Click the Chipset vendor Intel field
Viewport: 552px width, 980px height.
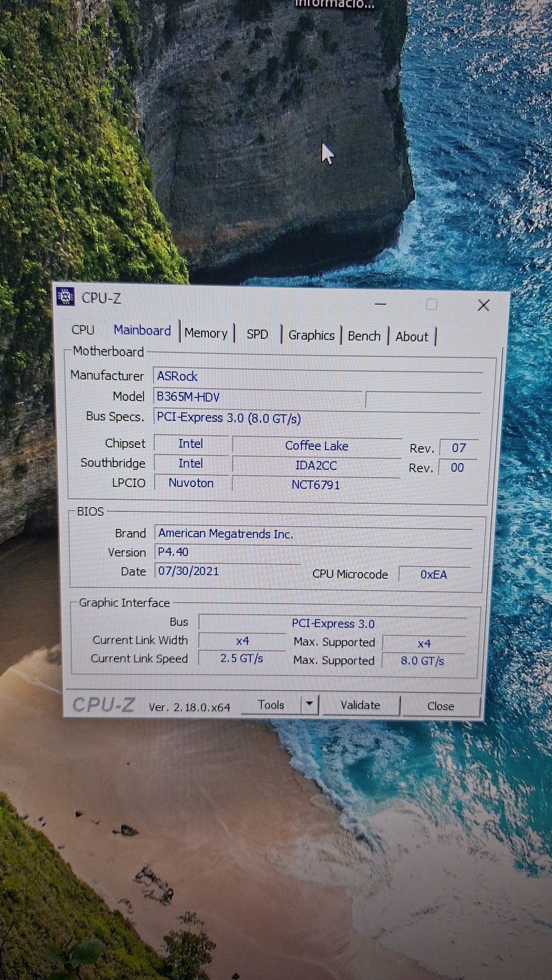click(x=191, y=444)
